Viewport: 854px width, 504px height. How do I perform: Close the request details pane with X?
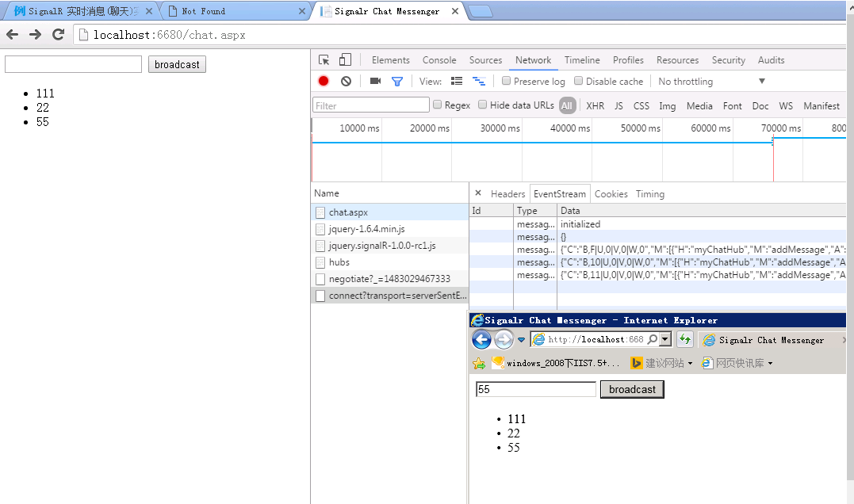coord(478,193)
